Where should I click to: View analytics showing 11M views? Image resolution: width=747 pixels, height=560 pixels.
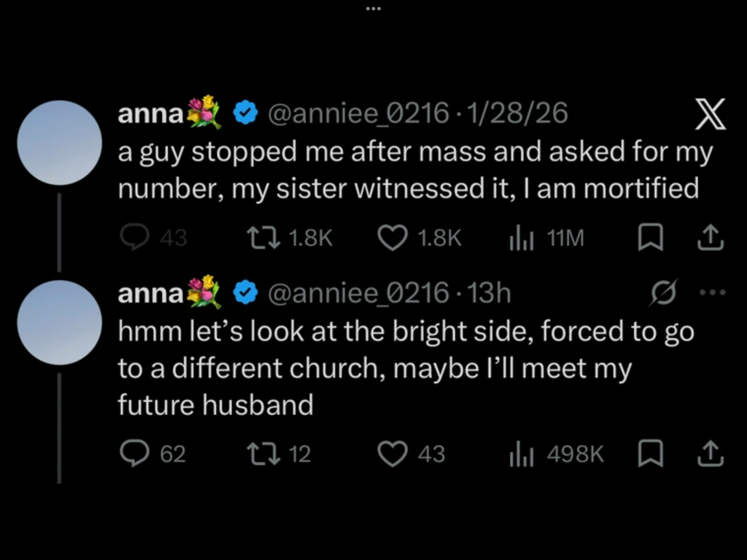[x=521, y=238]
